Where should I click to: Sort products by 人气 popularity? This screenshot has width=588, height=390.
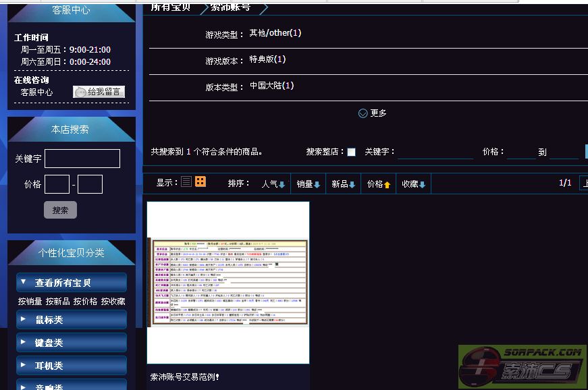click(x=273, y=184)
